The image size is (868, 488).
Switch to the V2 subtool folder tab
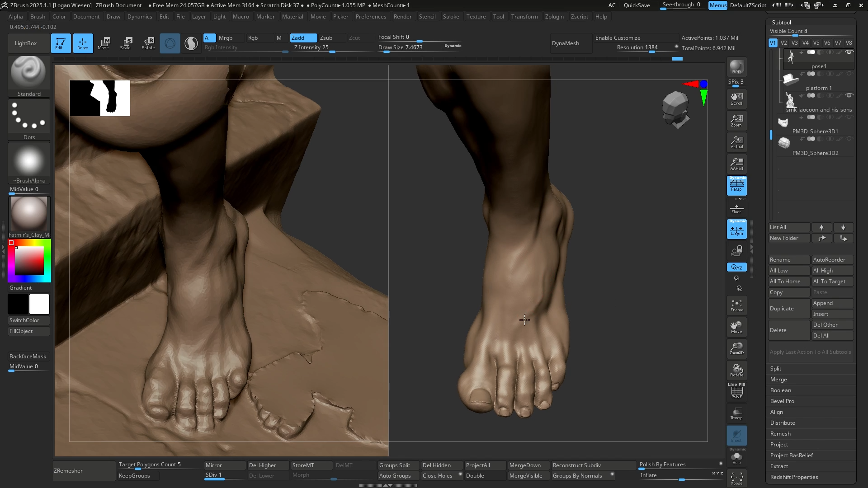coord(783,42)
